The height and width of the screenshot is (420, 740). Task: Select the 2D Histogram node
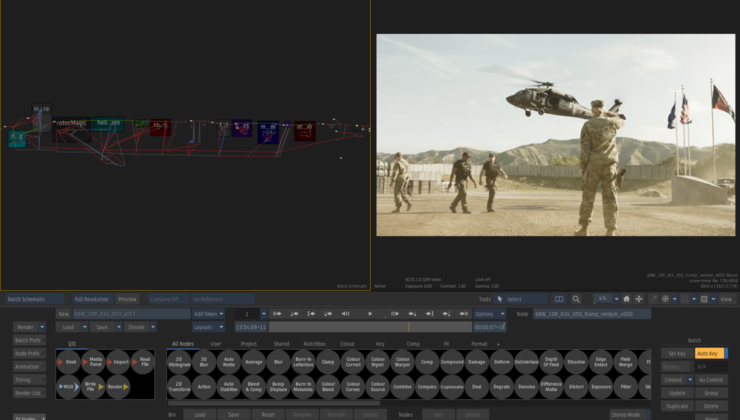pyautogui.click(x=179, y=361)
